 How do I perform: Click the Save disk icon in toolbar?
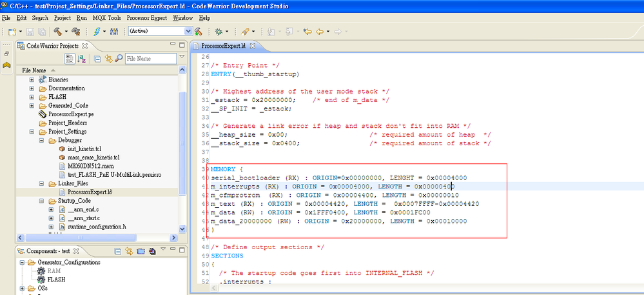tap(30, 31)
